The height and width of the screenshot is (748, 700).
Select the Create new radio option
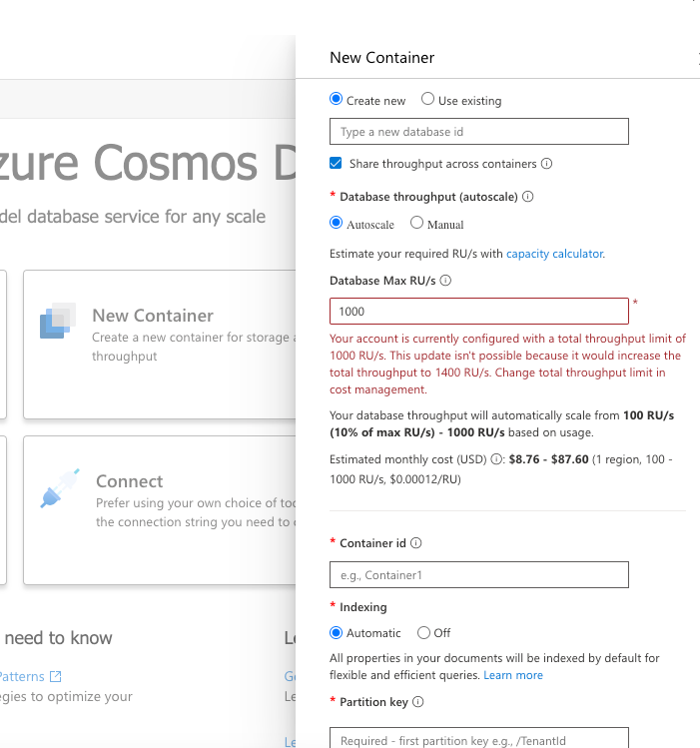337,100
